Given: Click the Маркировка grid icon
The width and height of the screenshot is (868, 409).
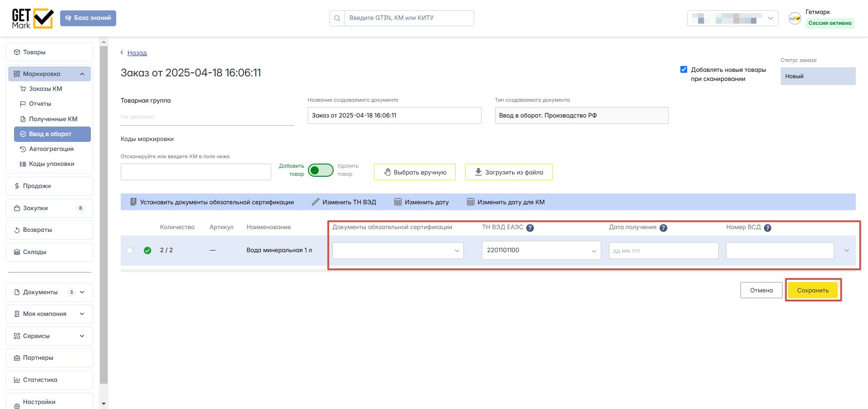Looking at the screenshot, I should 17,74.
